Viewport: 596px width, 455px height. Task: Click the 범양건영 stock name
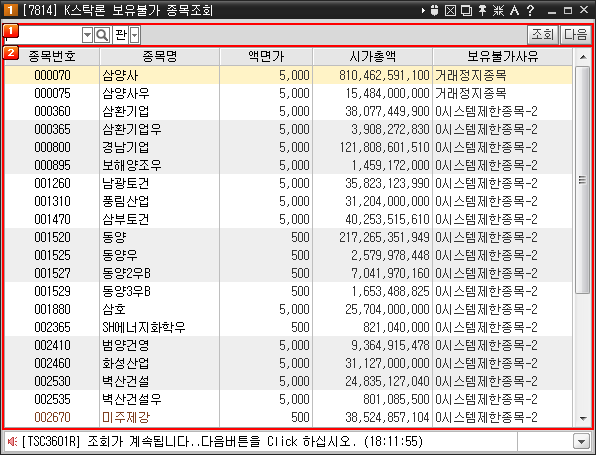pyautogui.click(x=126, y=346)
